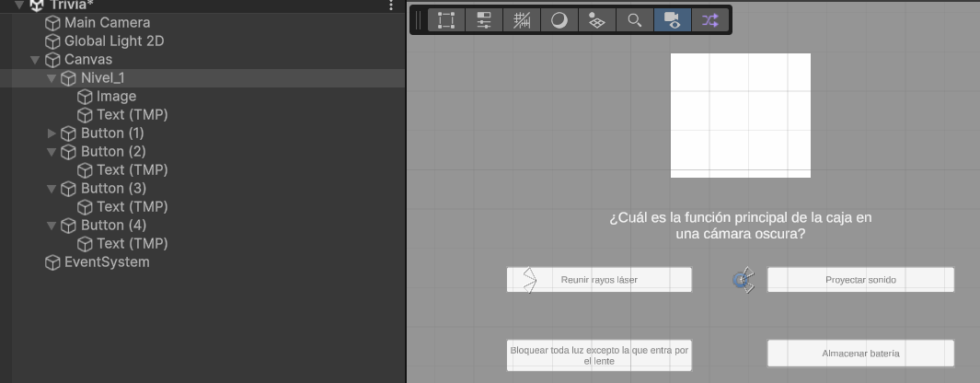980x383 pixels.
Task: Click the white image in the scene view
Action: (x=741, y=115)
